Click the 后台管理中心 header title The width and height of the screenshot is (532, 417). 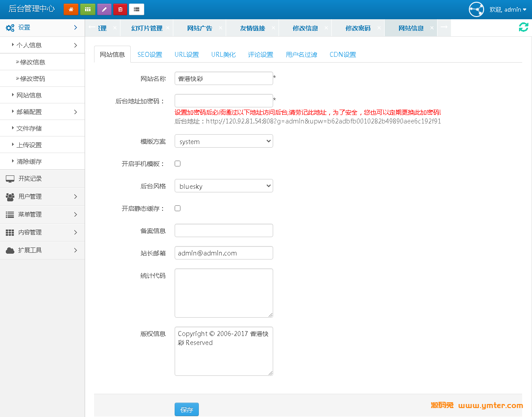pyautogui.click(x=31, y=9)
